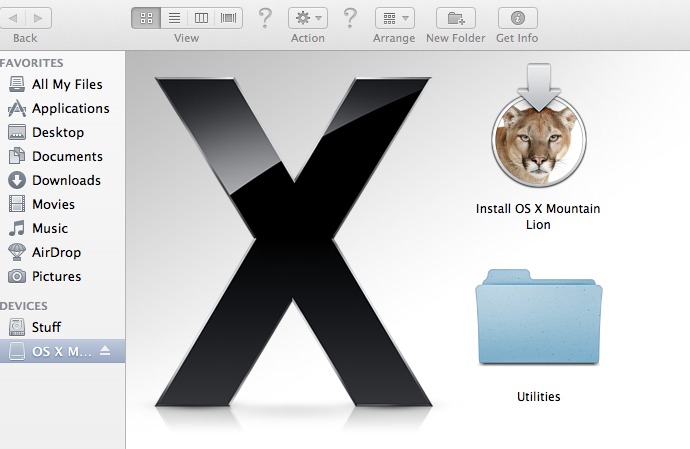Open Applications in the sidebar
690x449 pixels.
click(62, 108)
